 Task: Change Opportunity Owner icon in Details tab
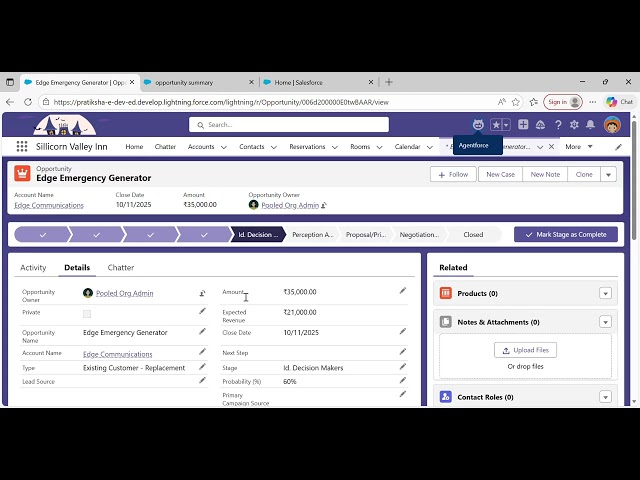coord(202,293)
